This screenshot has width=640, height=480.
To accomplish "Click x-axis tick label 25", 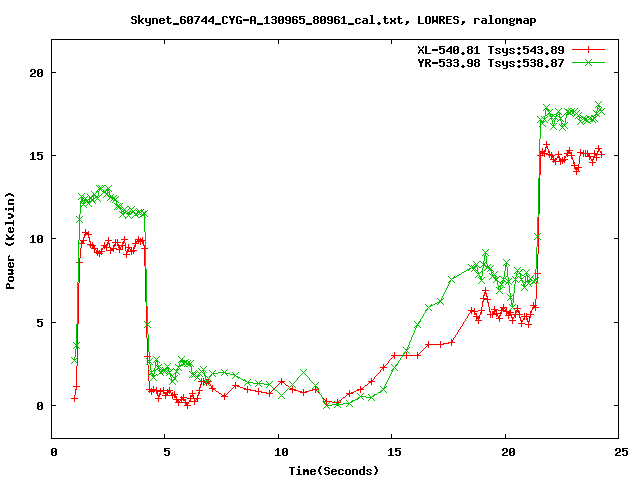I will (621, 452).
